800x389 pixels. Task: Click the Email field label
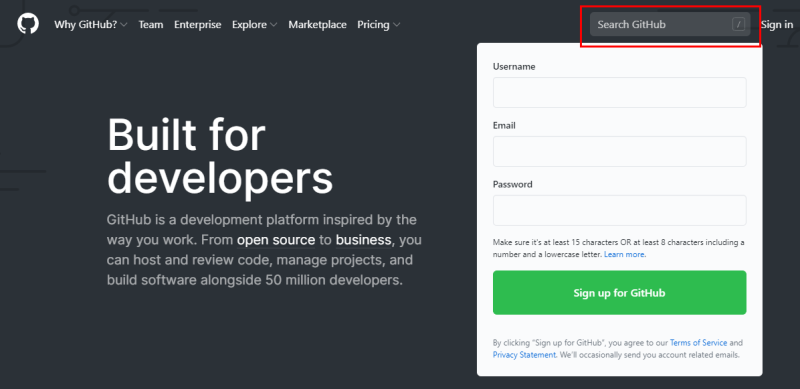(x=504, y=125)
